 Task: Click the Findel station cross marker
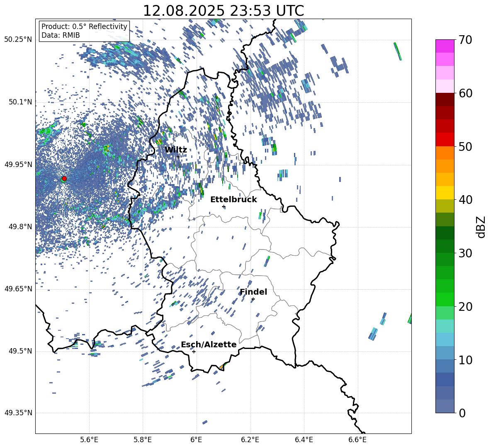(253, 299)
